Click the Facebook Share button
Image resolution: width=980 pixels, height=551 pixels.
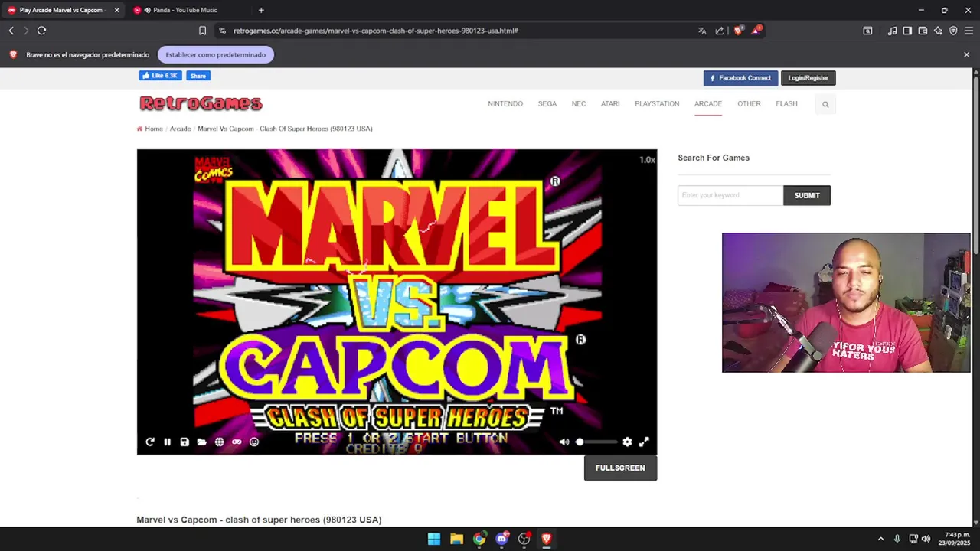coord(198,76)
